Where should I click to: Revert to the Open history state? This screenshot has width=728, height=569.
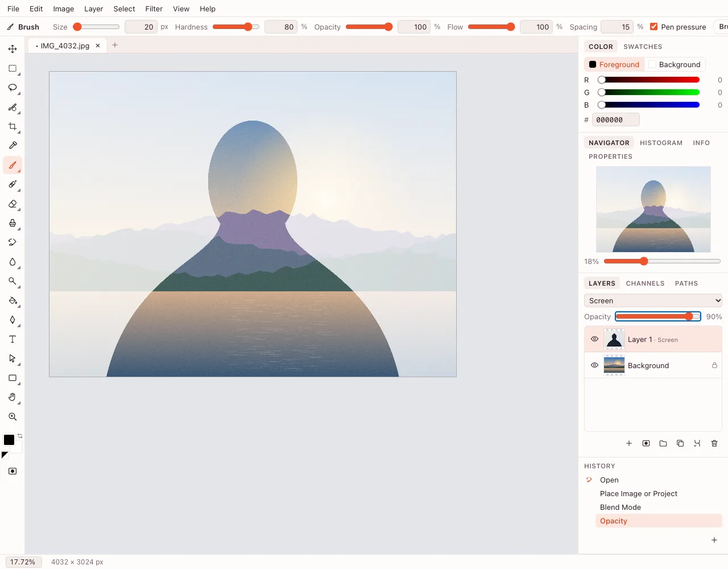click(658, 480)
